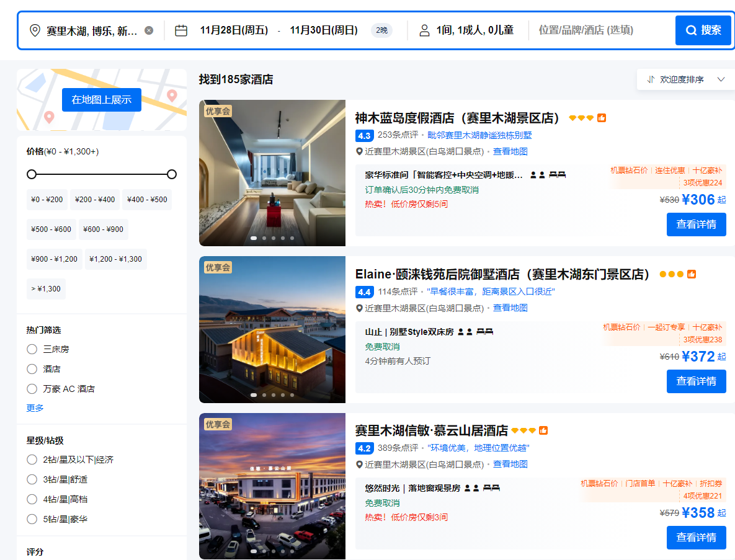Select the 三床房 filter option
The height and width of the screenshot is (560, 735).
(32, 349)
